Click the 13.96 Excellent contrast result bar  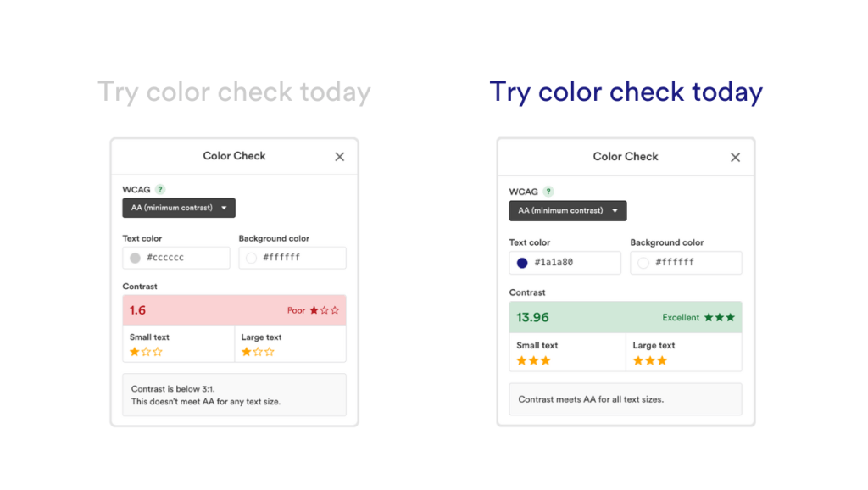coord(625,316)
